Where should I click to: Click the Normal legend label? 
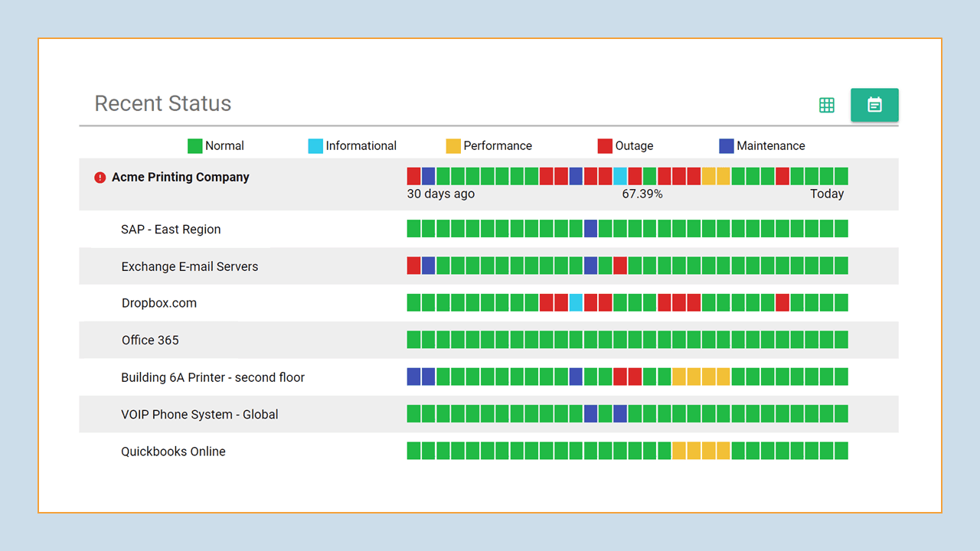pos(224,145)
